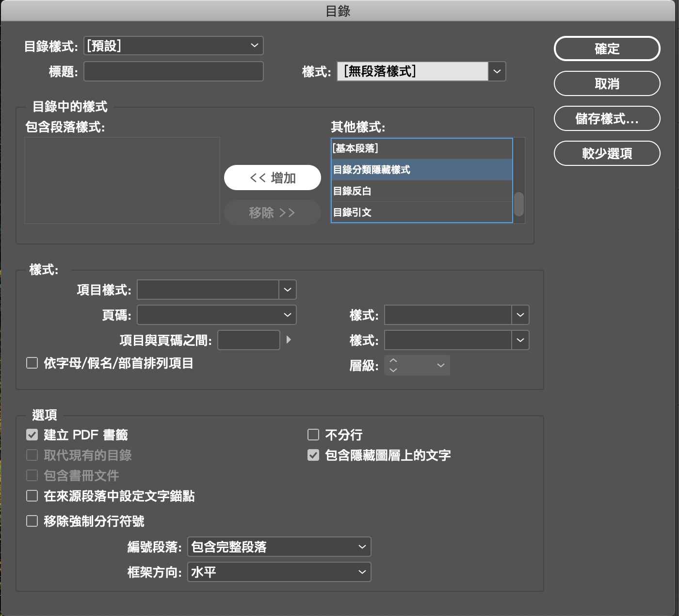Check 依字母/假名/部首排列項目 option

click(32, 363)
